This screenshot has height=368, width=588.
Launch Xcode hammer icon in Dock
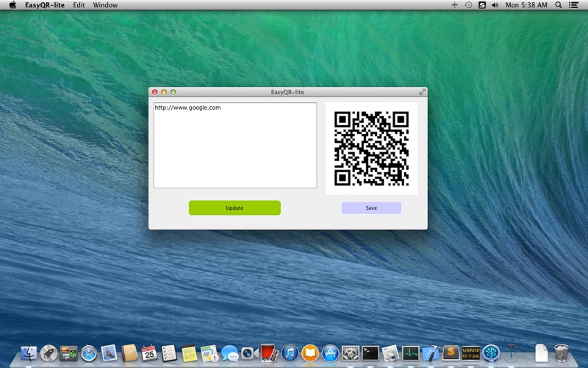(x=431, y=353)
